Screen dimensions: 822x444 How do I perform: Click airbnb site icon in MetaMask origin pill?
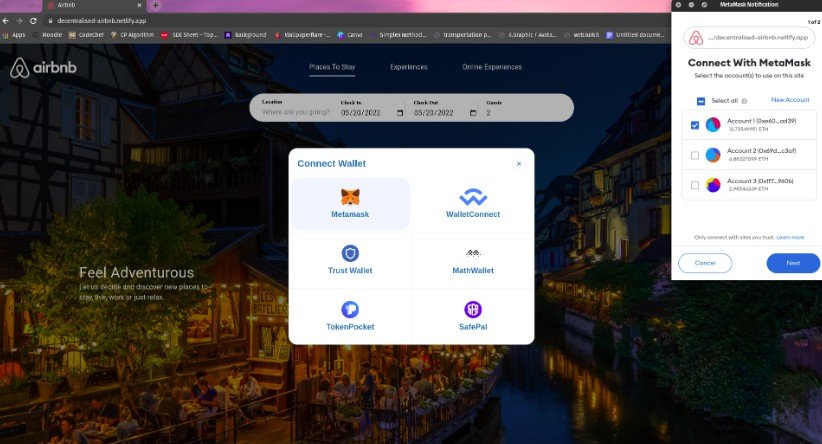(696, 38)
